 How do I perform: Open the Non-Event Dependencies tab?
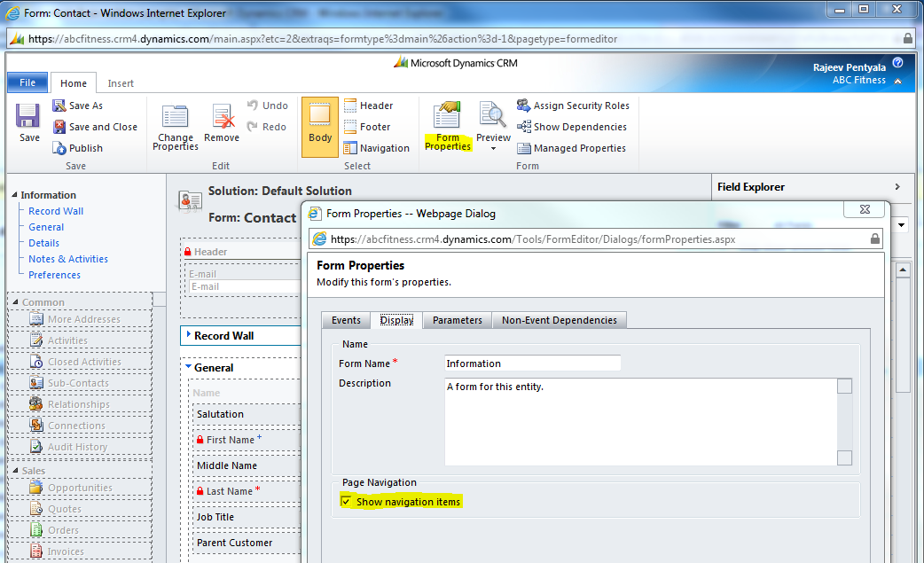pos(560,320)
